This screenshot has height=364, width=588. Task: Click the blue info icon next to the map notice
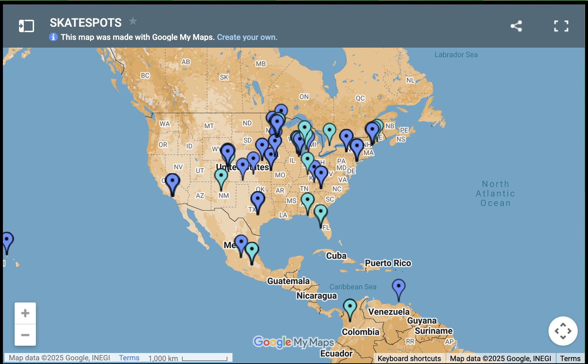[53, 37]
